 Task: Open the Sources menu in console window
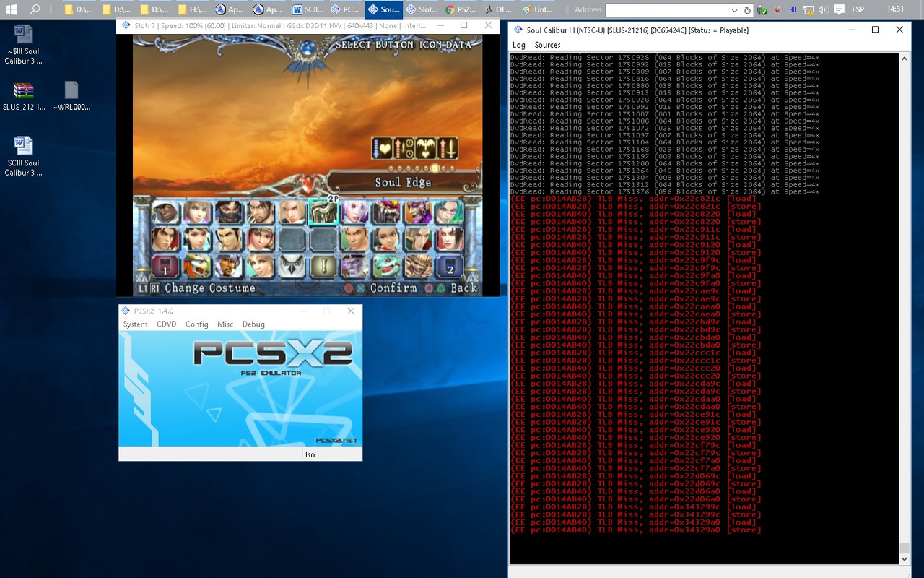(x=547, y=45)
